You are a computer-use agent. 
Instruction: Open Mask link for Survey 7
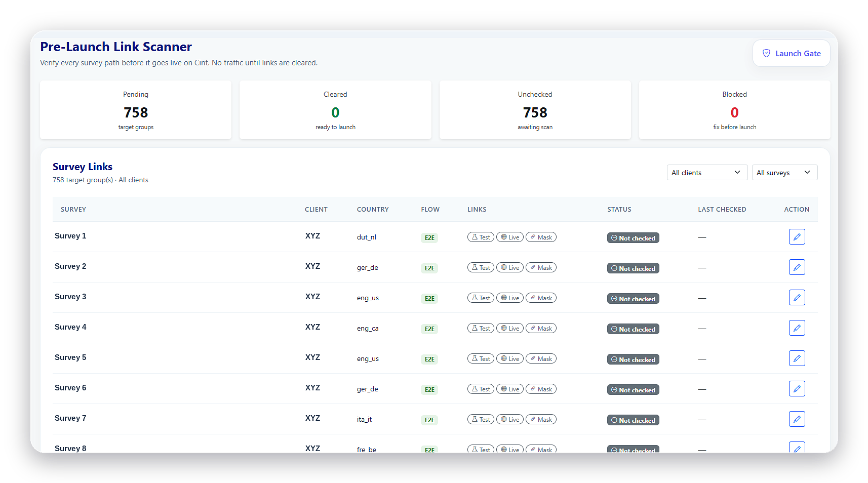[541, 419]
